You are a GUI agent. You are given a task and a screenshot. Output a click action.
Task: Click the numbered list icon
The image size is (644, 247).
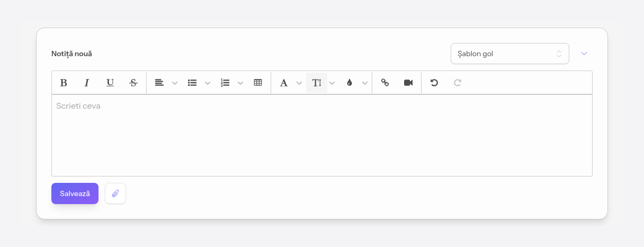click(225, 83)
